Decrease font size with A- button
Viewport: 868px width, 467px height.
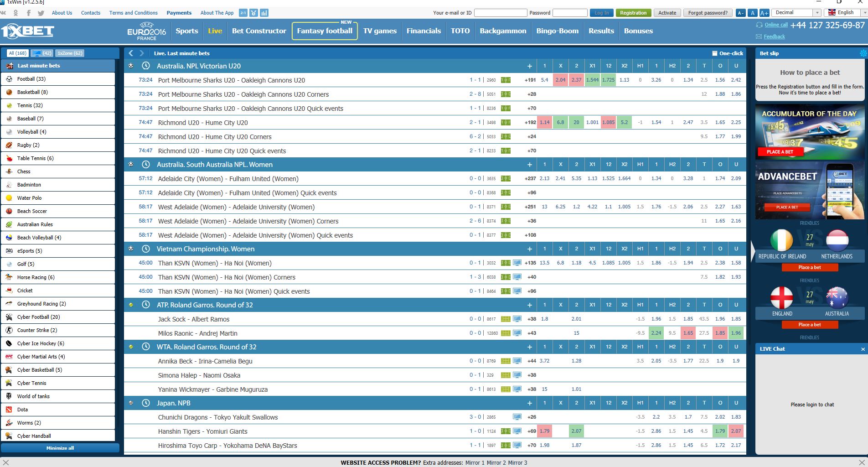[x=741, y=13]
